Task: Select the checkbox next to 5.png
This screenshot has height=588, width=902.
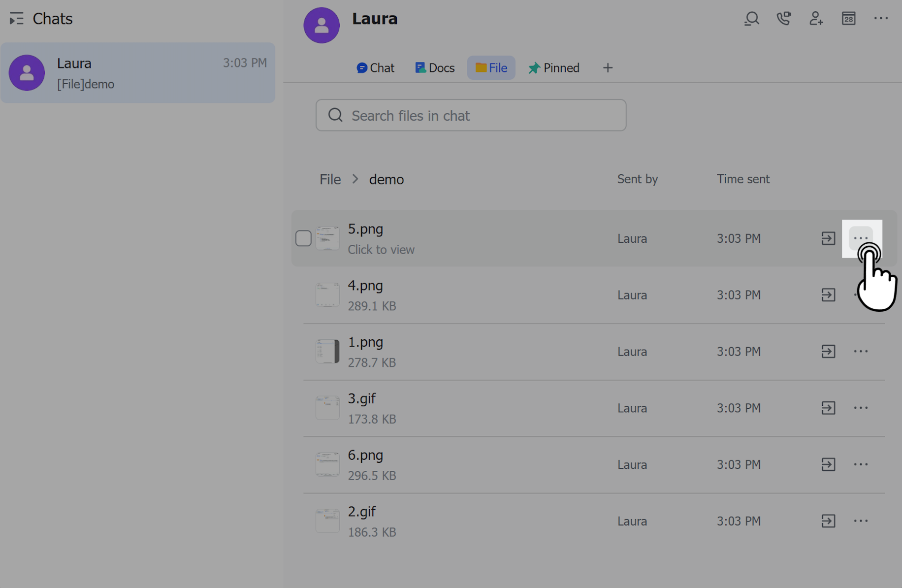Action: tap(303, 238)
